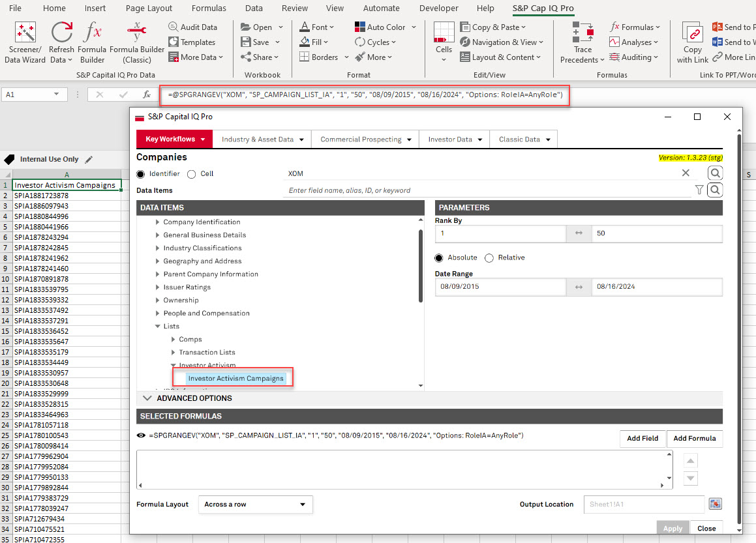This screenshot has height=543, width=756.
Task: Select the Absolute radio button
Action: click(439, 257)
